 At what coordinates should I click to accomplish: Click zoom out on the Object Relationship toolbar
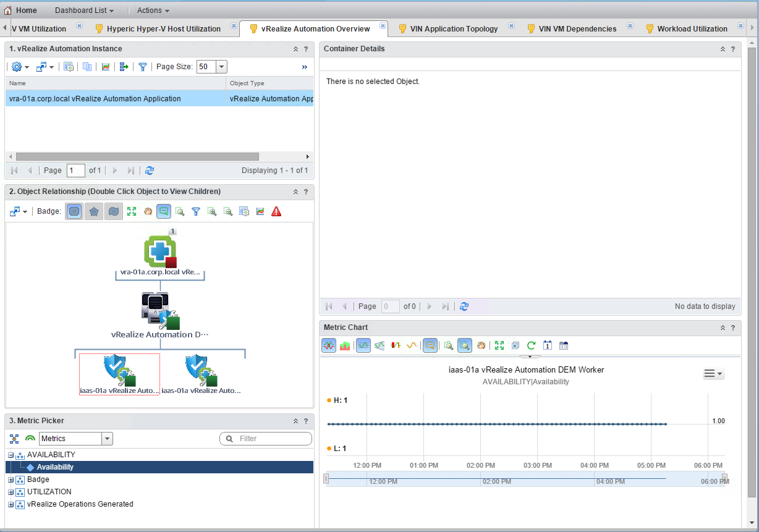tap(228, 211)
